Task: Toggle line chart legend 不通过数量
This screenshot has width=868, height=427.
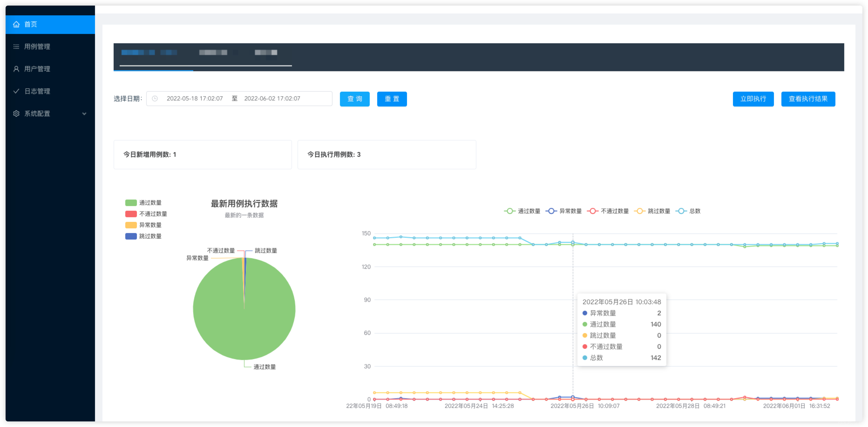Action: [608, 211]
